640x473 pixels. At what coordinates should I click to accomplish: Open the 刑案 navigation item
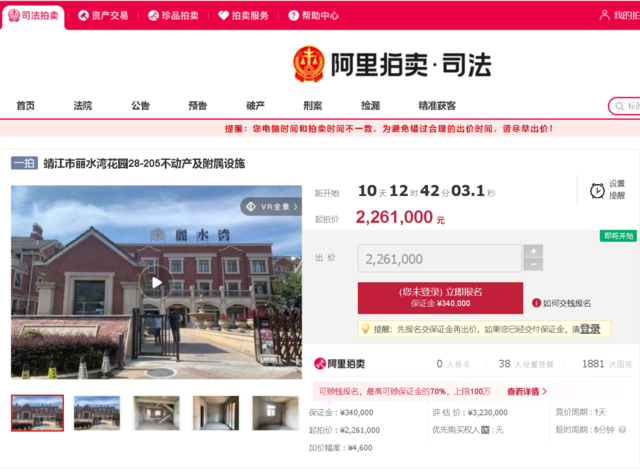click(x=313, y=106)
